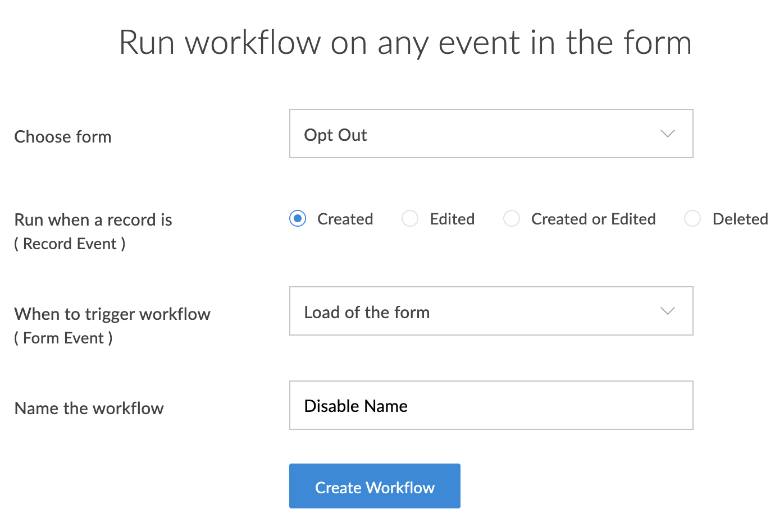
Task: Choose the Edited radio button
Action: point(410,218)
